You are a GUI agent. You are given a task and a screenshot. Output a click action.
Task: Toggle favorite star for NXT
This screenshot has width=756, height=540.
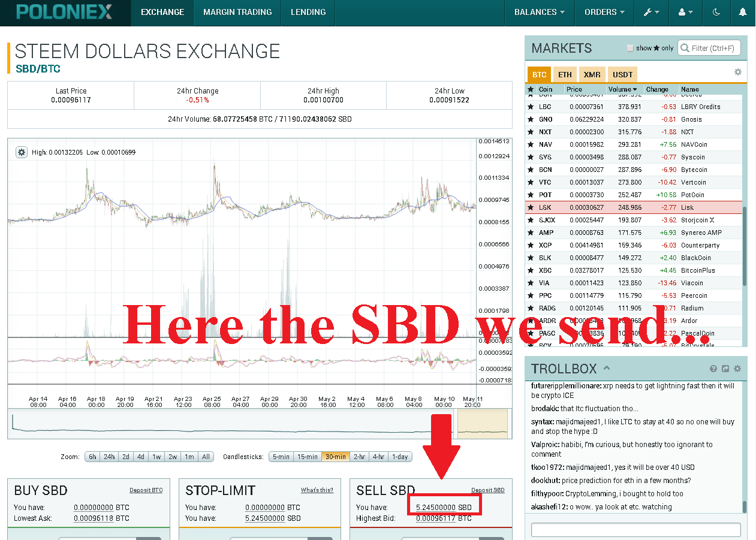click(x=530, y=132)
